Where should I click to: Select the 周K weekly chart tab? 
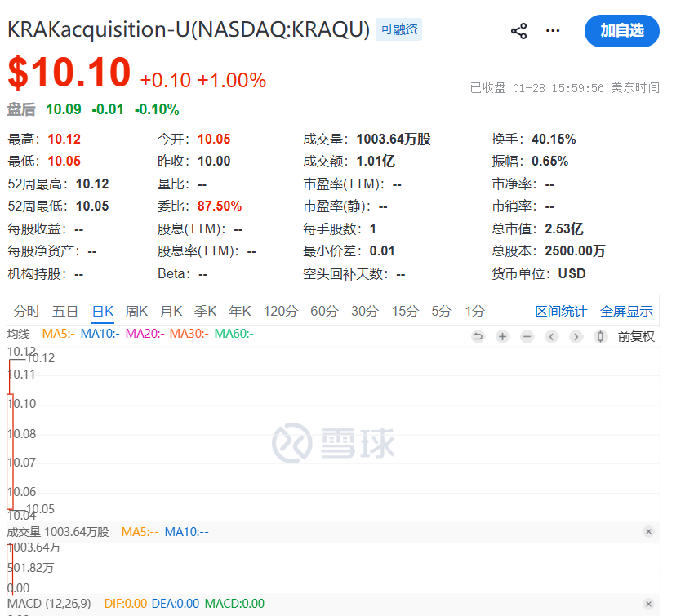[x=136, y=311]
